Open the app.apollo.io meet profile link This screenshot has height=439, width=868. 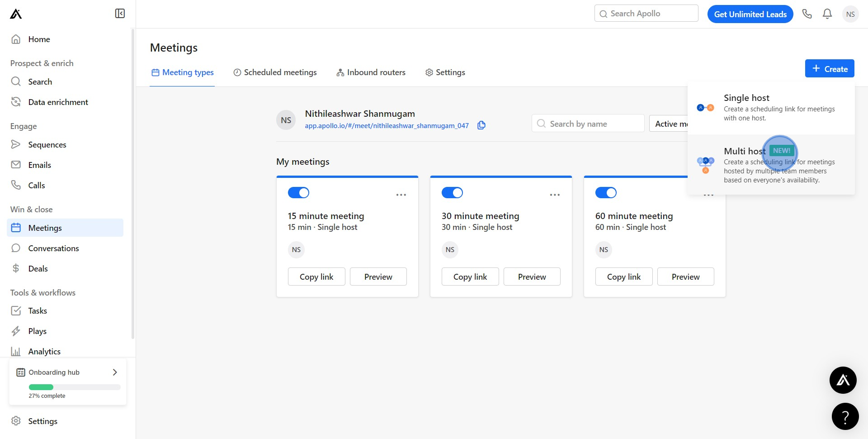tap(387, 126)
